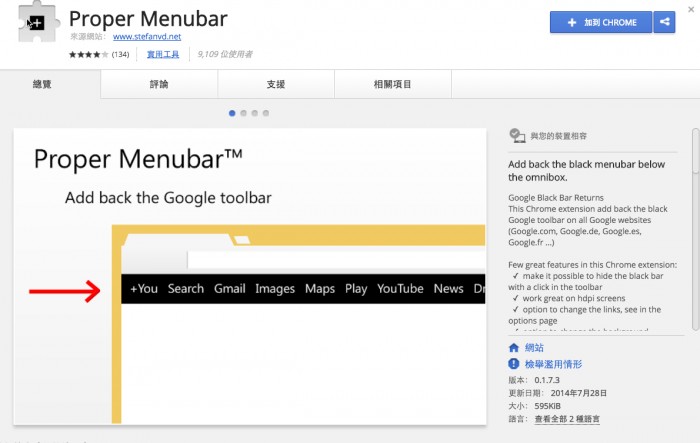Viewport: 700px width, 443px height.
Task: Click the description panel scrollbar
Action: tap(696, 229)
